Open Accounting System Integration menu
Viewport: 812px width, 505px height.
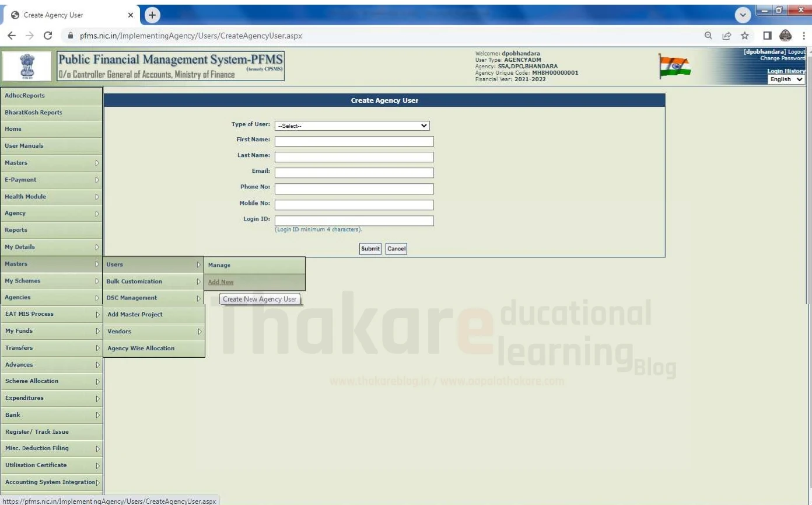[x=51, y=482]
